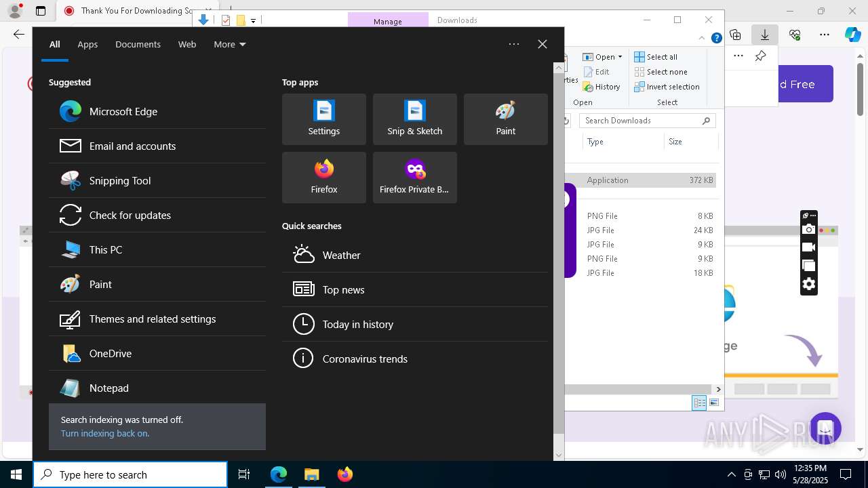Launch Firefox Private Browsing tile
The height and width of the screenshot is (488, 868).
[415, 178]
